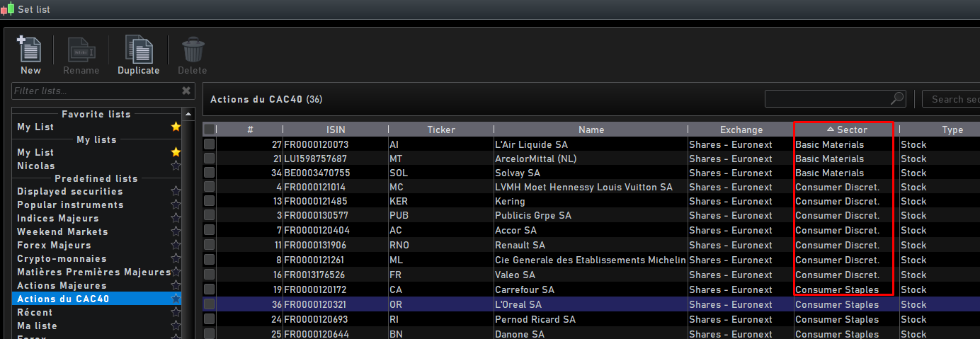Open Popular instruments list
Image resolution: width=980 pixels, height=339 pixels.
[x=70, y=205]
